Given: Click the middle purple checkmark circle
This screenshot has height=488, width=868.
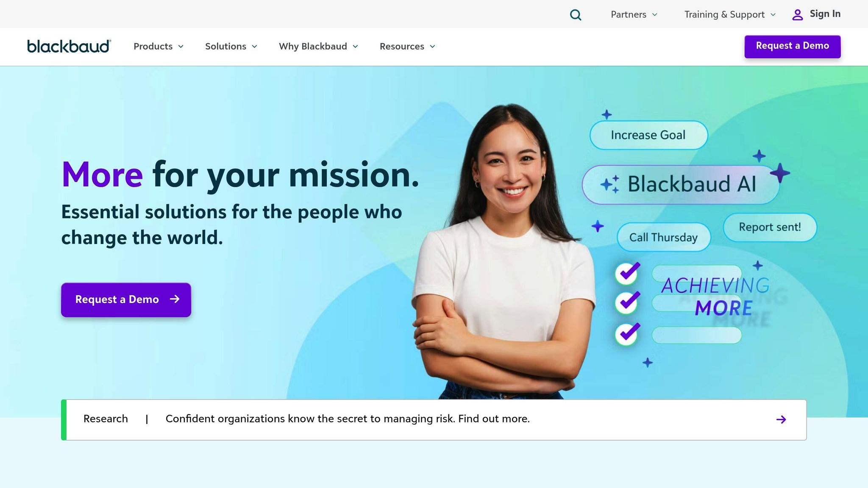Looking at the screenshot, I should coord(627,302).
